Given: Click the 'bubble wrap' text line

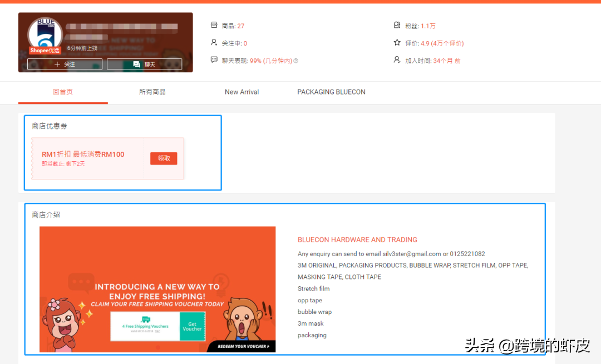Looking at the screenshot, I should click(x=314, y=312).
